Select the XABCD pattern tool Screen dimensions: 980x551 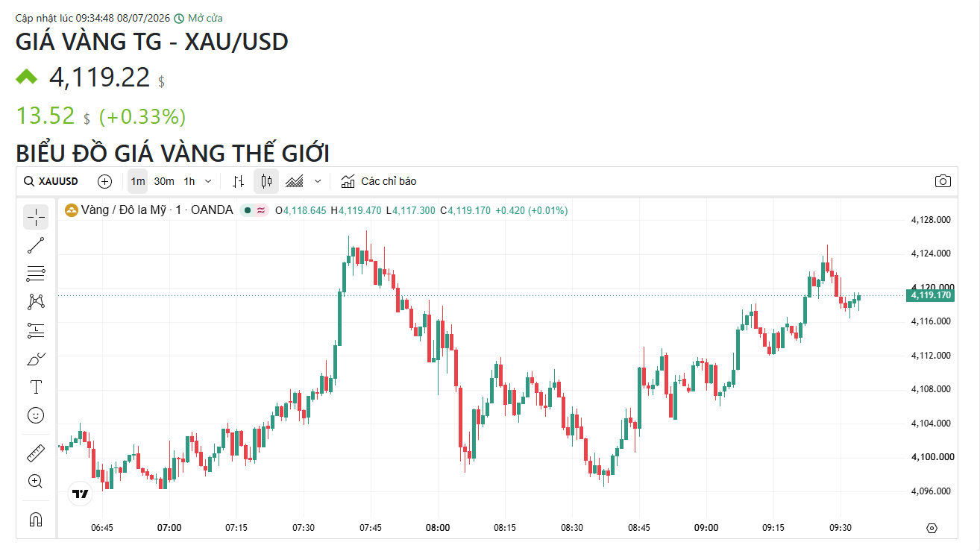point(36,302)
